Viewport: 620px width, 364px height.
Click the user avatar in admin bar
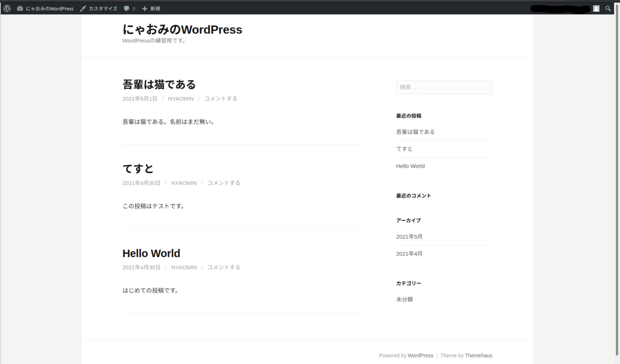596,9
